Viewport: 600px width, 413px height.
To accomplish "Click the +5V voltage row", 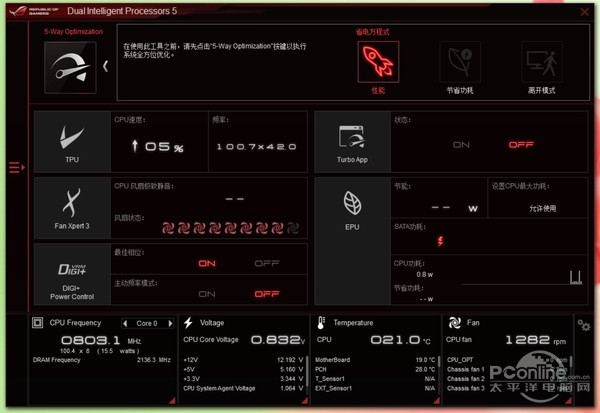I will (243, 369).
